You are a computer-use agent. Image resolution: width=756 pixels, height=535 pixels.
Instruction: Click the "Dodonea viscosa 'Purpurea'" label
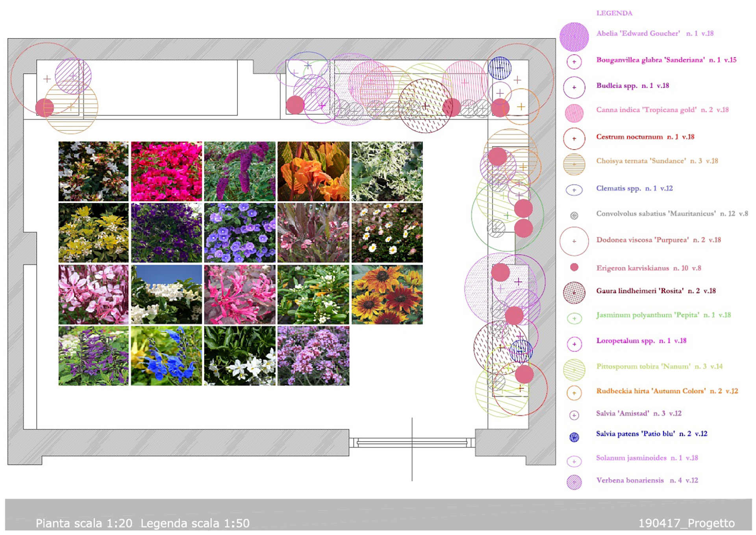tap(643, 240)
